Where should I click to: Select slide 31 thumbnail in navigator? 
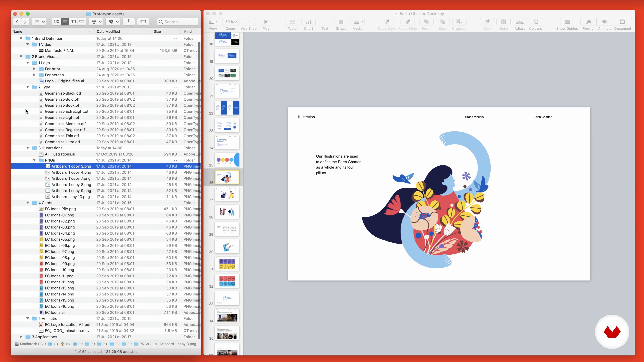point(227,264)
